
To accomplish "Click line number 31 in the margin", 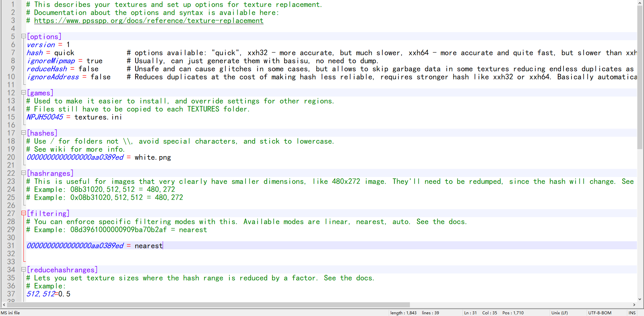I will tap(11, 246).
